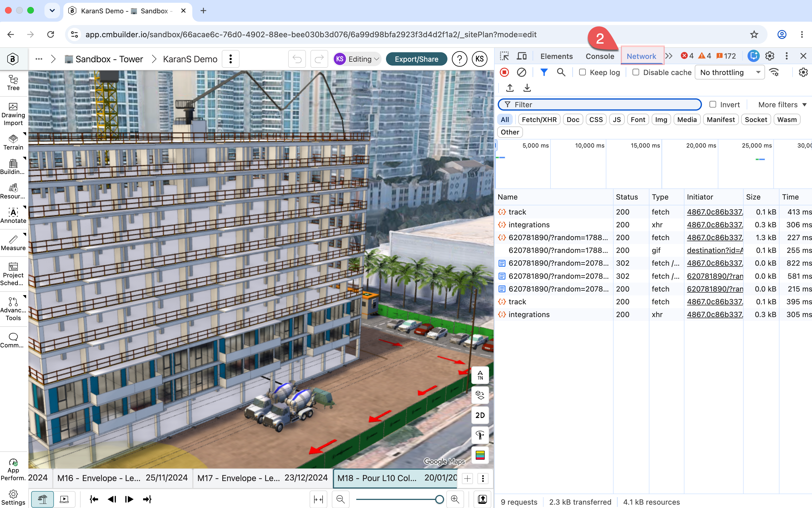This screenshot has width=812, height=508.
Task: Open the Annotate tool
Action: [13, 215]
